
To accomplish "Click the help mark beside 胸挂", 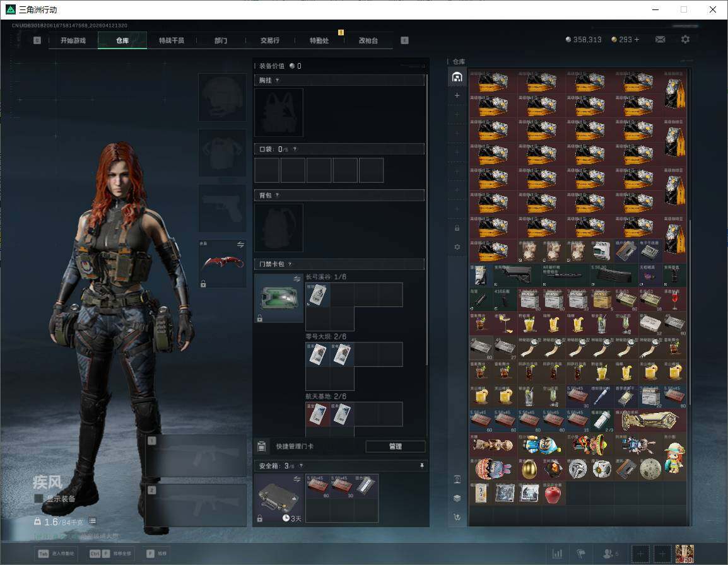I will click(x=277, y=80).
